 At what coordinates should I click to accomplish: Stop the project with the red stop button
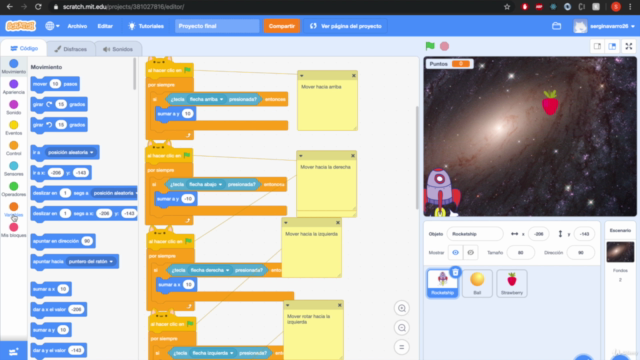point(444,46)
